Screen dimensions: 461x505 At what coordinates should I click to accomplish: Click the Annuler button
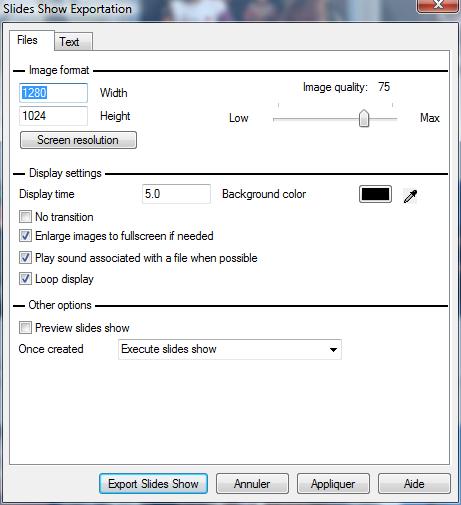coord(252,484)
